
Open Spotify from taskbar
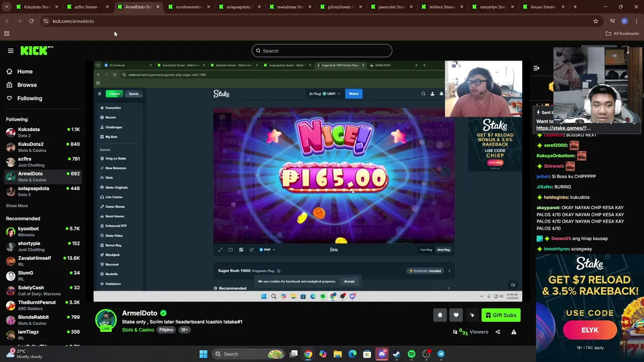(x=411, y=354)
